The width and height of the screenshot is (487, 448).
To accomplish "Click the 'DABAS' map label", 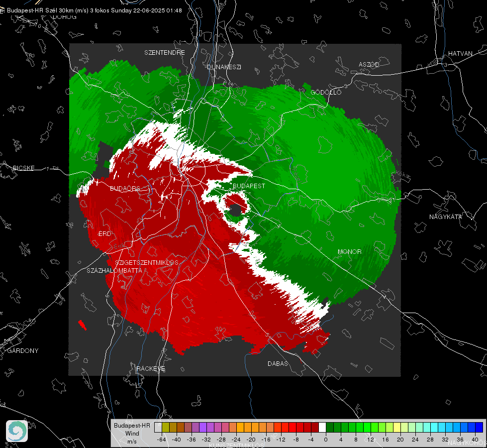I will [x=278, y=364].
